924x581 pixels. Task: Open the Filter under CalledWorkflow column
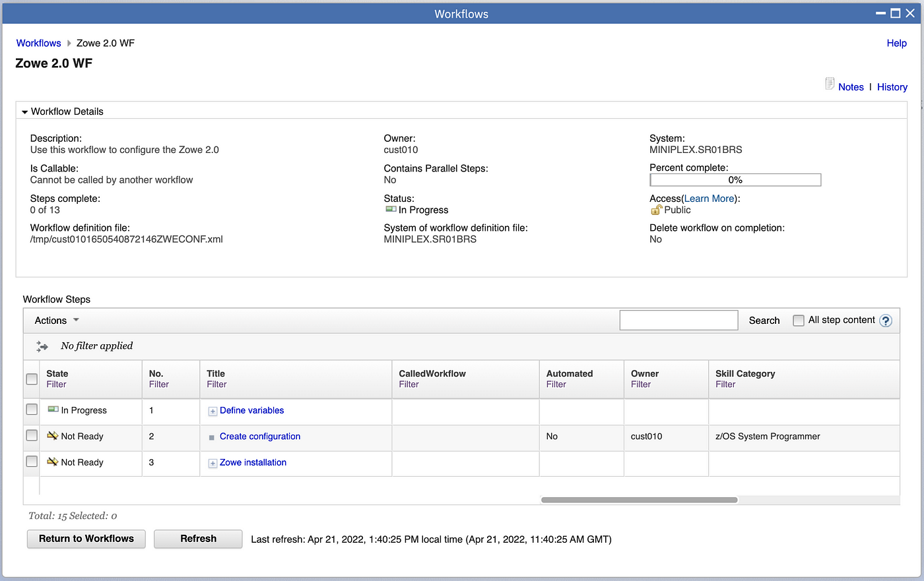(409, 384)
